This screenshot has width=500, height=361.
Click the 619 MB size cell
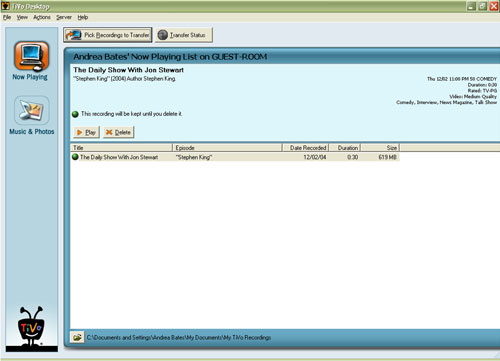click(387, 157)
